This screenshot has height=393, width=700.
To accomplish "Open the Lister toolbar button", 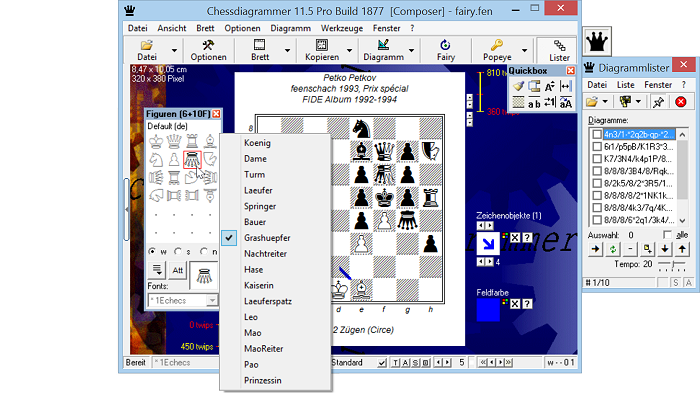I will (559, 50).
